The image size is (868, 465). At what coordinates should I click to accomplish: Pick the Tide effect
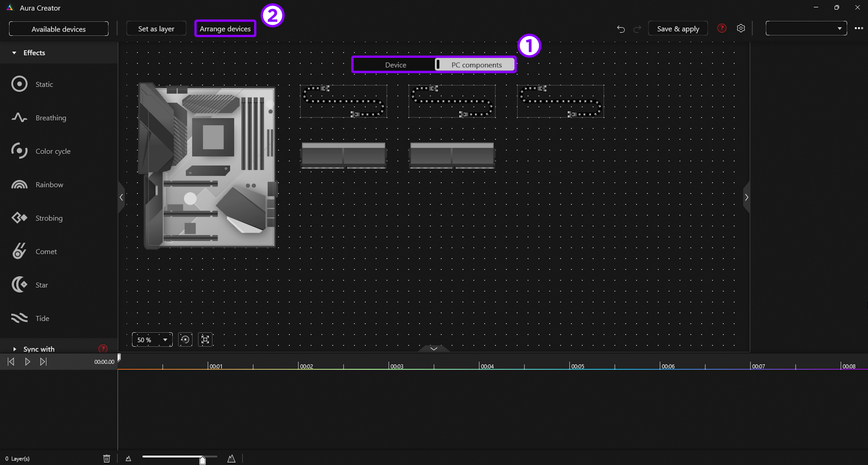(x=30, y=318)
